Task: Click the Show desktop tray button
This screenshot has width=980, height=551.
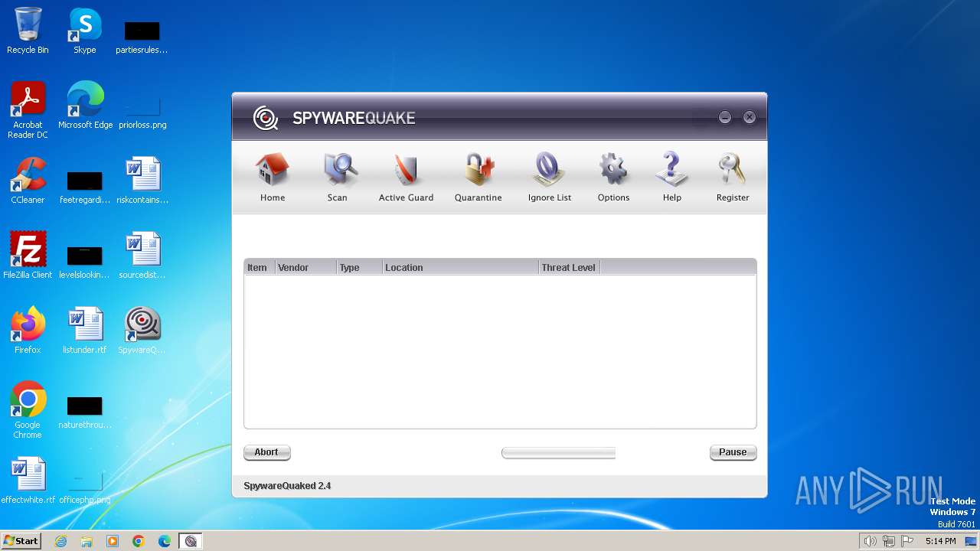Action: coord(972,541)
